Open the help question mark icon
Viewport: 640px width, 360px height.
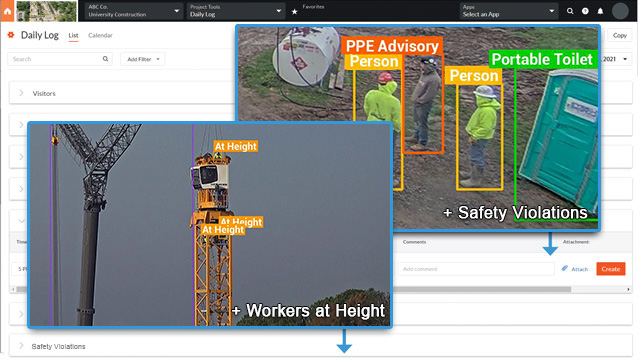click(x=585, y=11)
